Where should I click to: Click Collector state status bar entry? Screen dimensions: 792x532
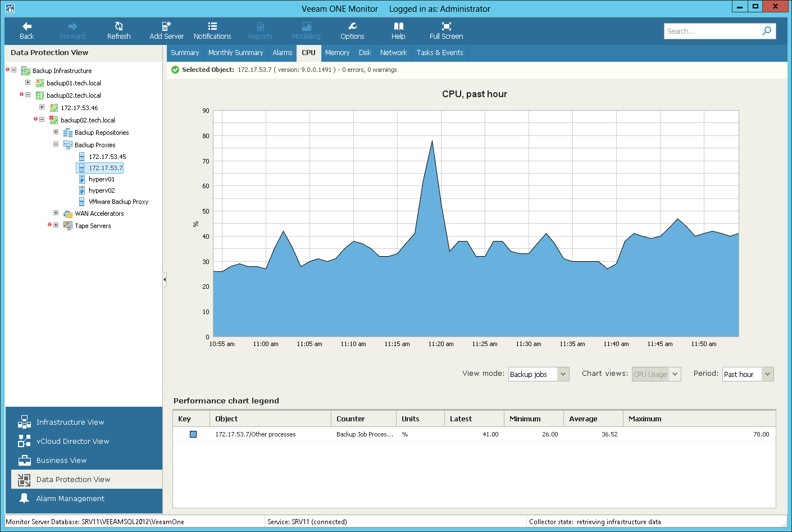coord(595,522)
